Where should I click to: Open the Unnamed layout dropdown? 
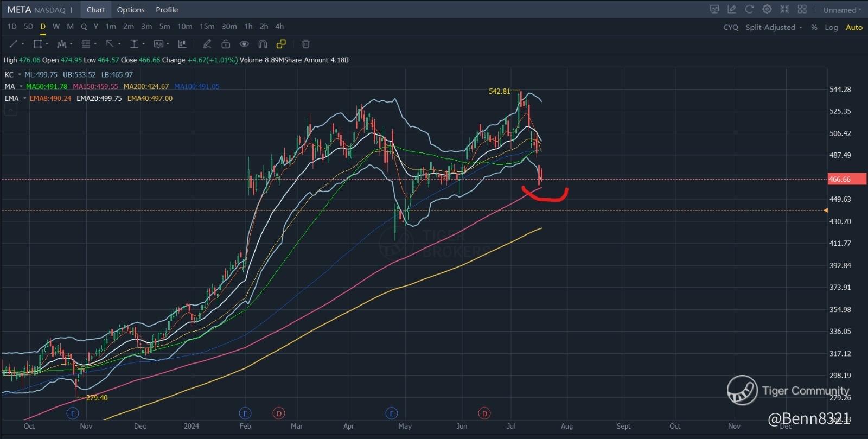pos(843,10)
